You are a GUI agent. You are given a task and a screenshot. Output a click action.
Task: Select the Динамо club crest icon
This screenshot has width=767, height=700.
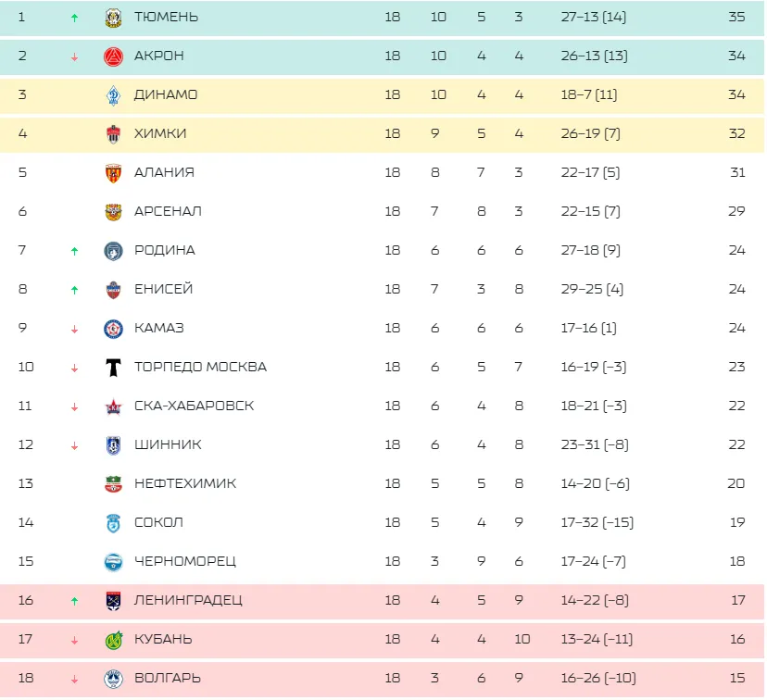pyautogui.click(x=114, y=95)
